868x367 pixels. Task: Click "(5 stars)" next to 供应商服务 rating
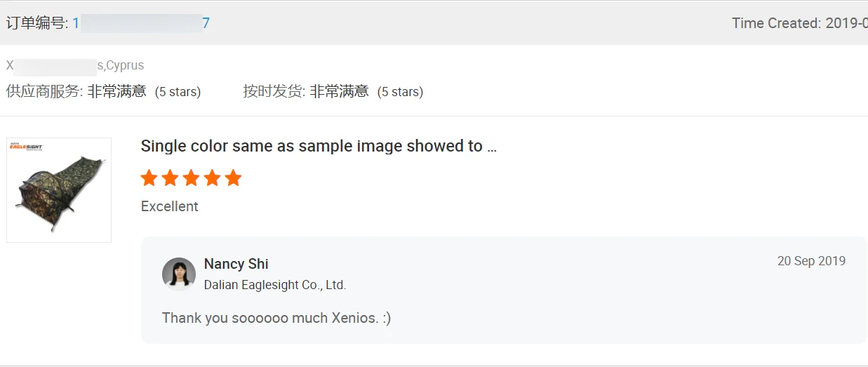[178, 92]
